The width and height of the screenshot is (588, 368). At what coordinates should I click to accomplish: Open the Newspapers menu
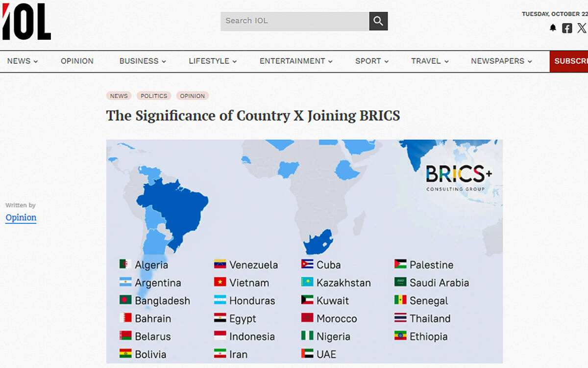coord(501,61)
